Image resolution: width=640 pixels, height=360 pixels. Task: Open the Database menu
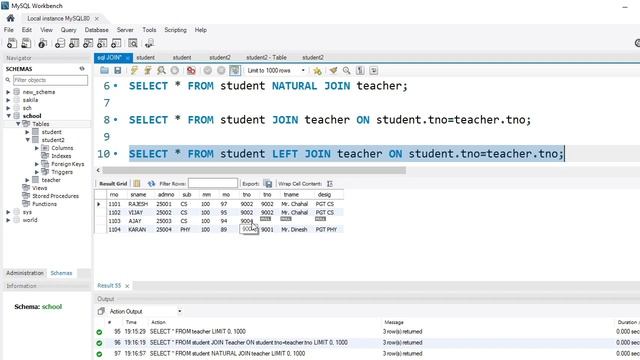coord(96,30)
